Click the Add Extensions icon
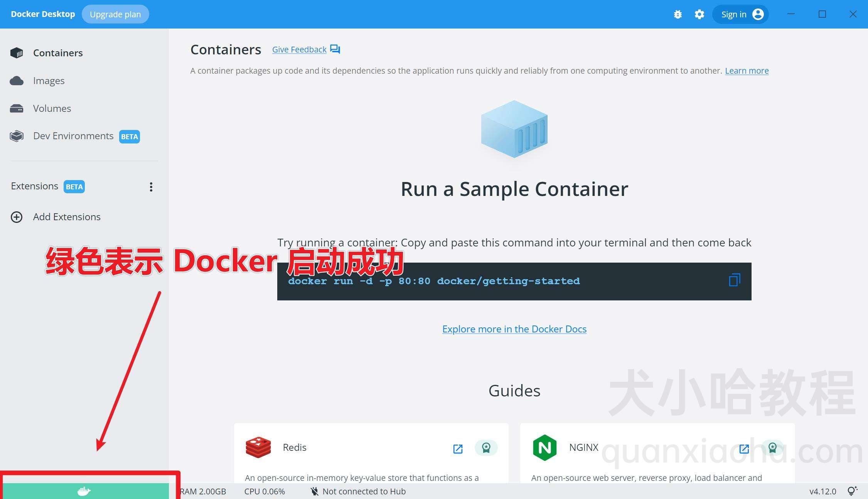This screenshot has height=499, width=868. click(16, 216)
